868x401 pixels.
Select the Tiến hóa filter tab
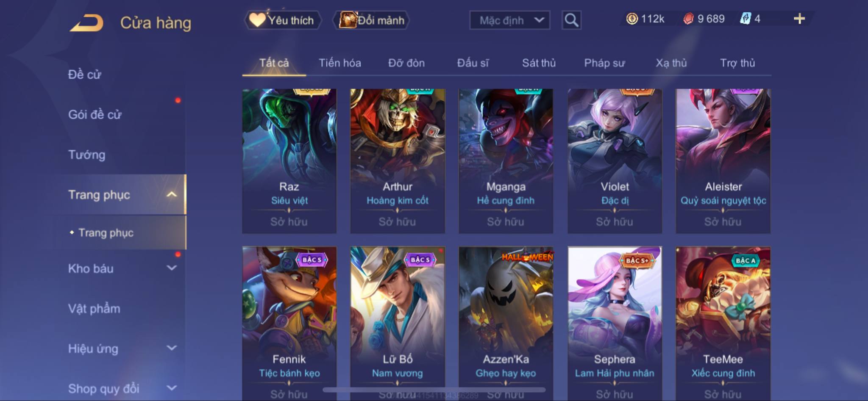[x=340, y=63]
